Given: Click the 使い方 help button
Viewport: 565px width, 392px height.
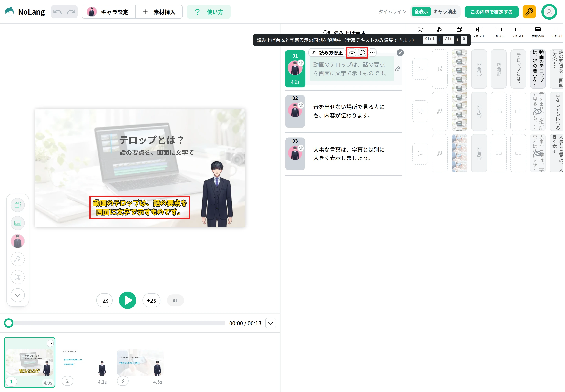Looking at the screenshot, I should (x=209, y=12).
